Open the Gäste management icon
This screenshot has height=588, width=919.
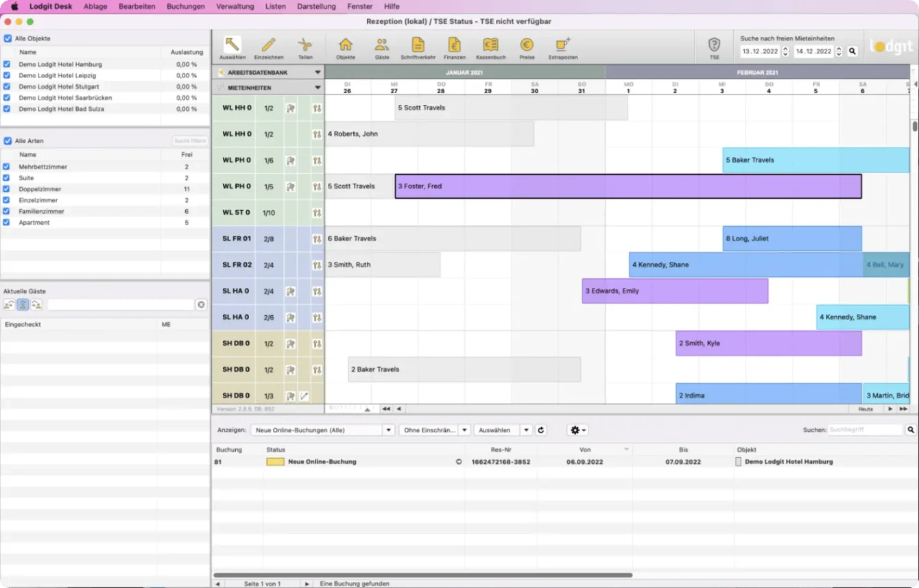[x=382, y=45]
